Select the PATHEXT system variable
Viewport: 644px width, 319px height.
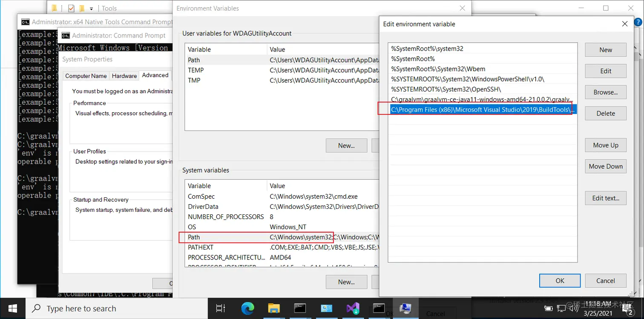pos(282,247)
